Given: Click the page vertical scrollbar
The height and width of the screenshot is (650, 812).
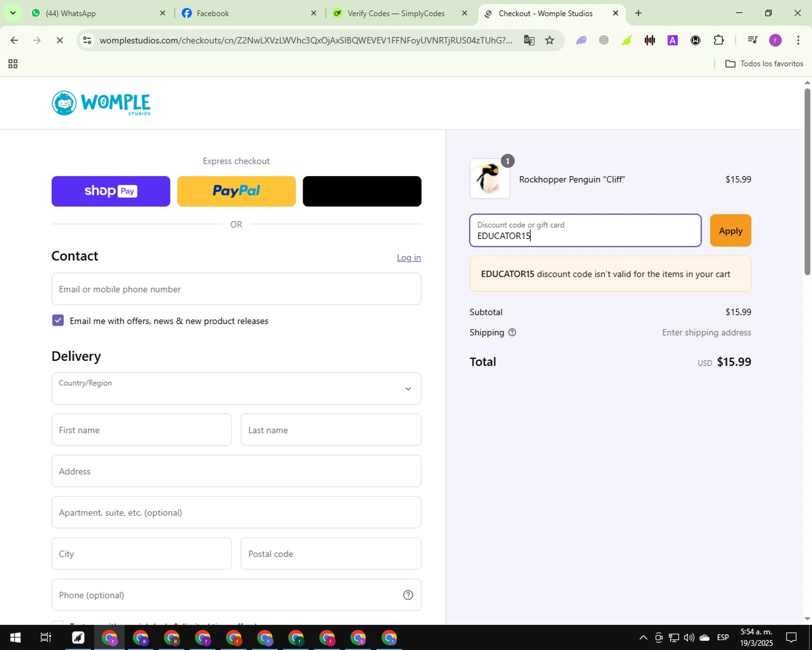Looking at the screenshot, I should click(x=807, y=181).
